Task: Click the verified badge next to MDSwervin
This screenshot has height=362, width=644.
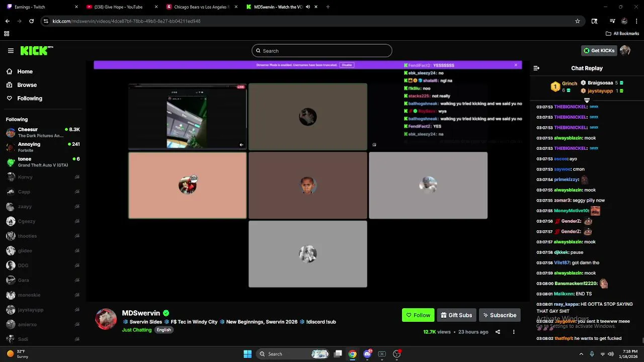Action: coord(166,313)
